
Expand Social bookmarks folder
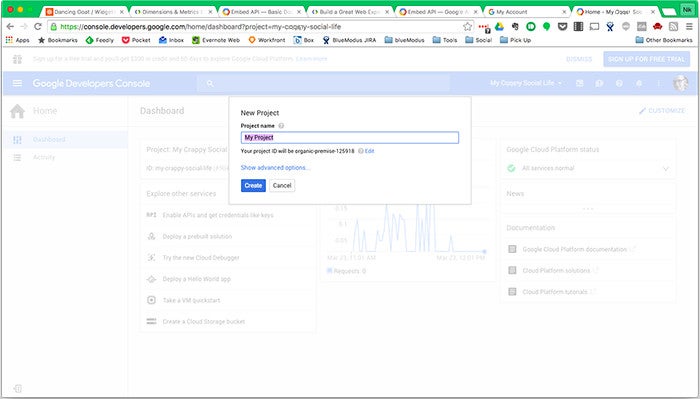(x=479, y=40)
